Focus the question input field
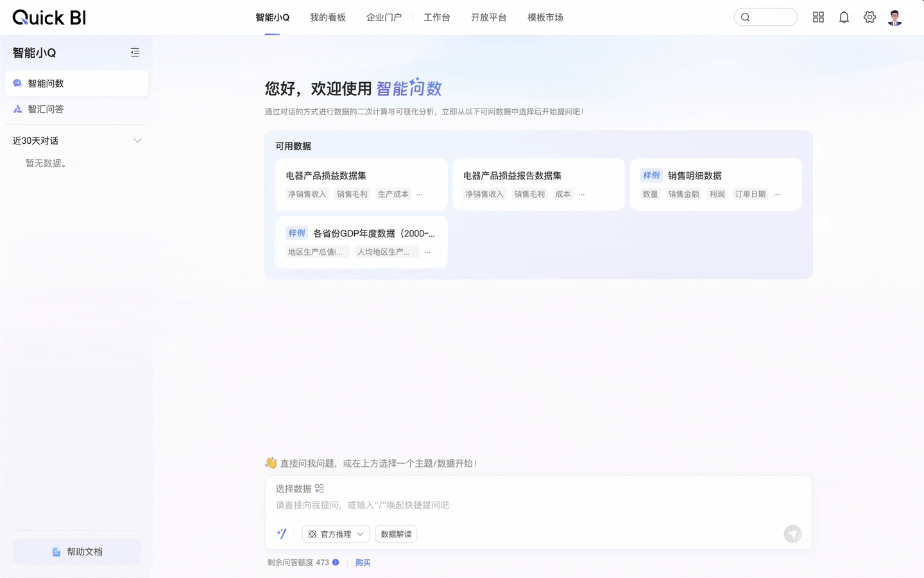The width and height of the screenshot is (924, 578). click(x=538, y=505)
